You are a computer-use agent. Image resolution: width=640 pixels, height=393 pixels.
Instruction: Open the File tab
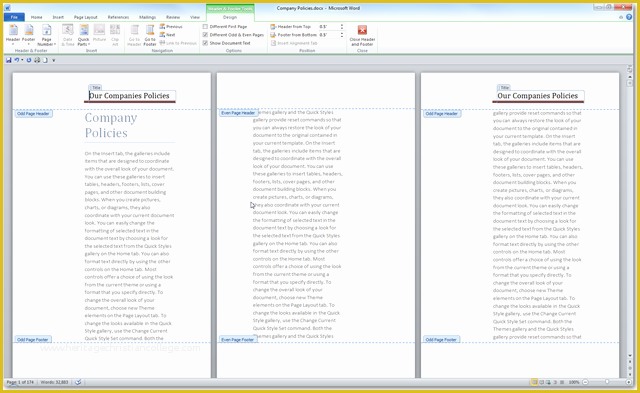14,17
